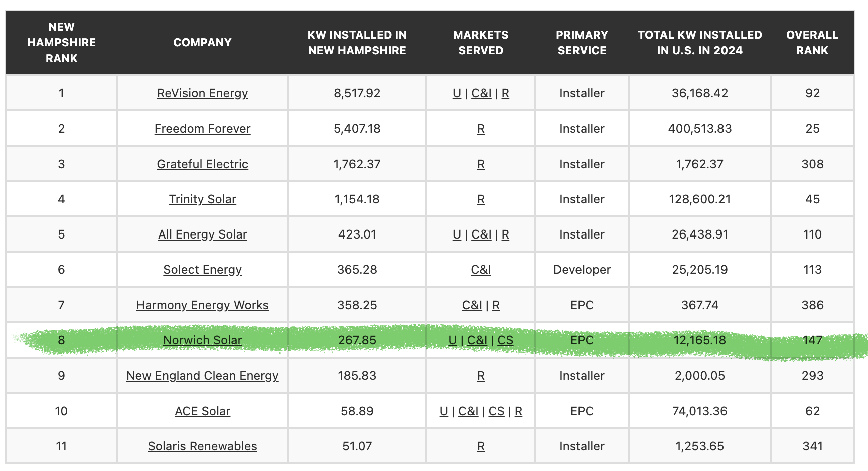Open the Grateful Electric link
Screen dimensions: 868x471
tap(202, 164)
